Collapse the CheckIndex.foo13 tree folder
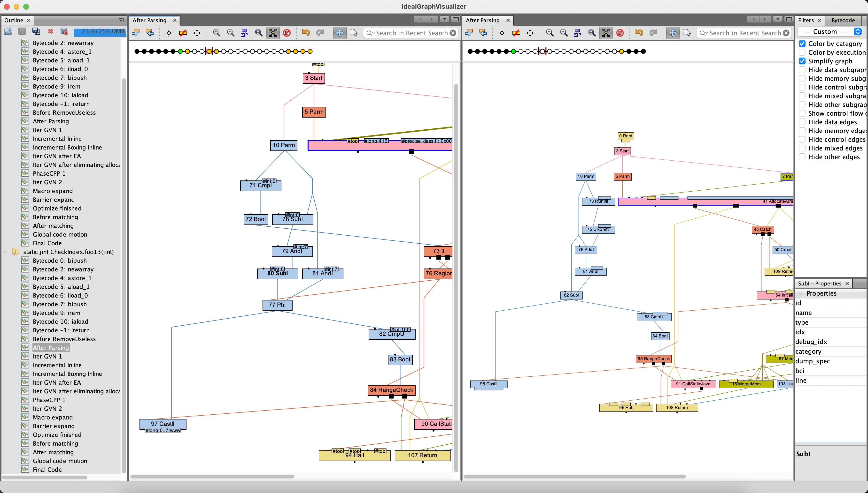Viewport: 868px width, 493px height. 5,252
